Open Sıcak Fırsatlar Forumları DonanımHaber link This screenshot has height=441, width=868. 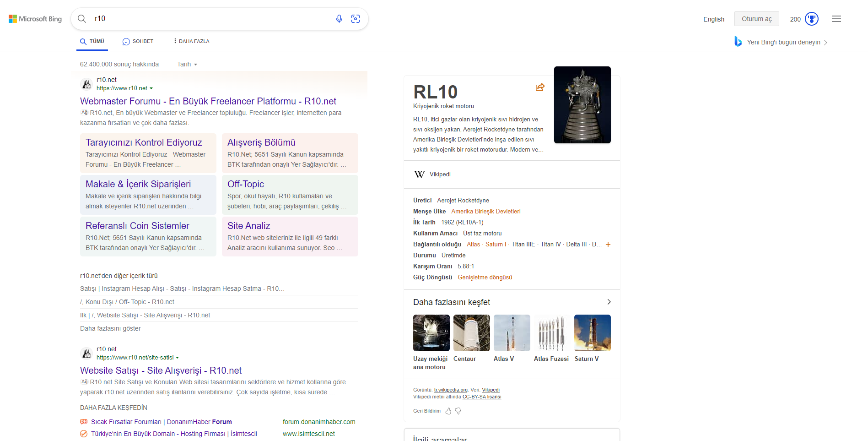162,422
